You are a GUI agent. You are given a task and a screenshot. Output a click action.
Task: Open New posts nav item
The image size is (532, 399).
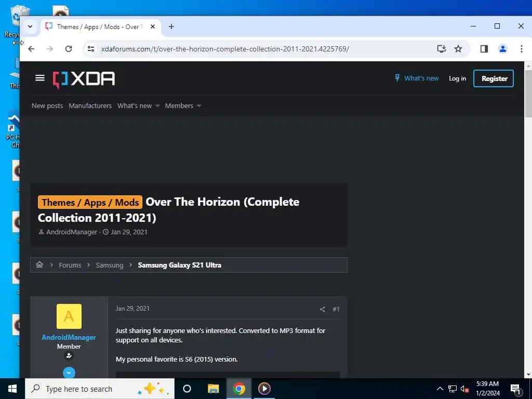click(x=47, y=106)
